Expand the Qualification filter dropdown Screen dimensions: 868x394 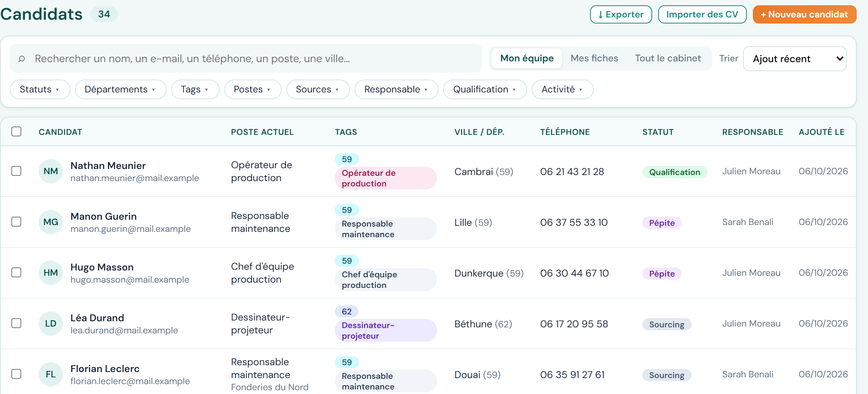(485, 89)
